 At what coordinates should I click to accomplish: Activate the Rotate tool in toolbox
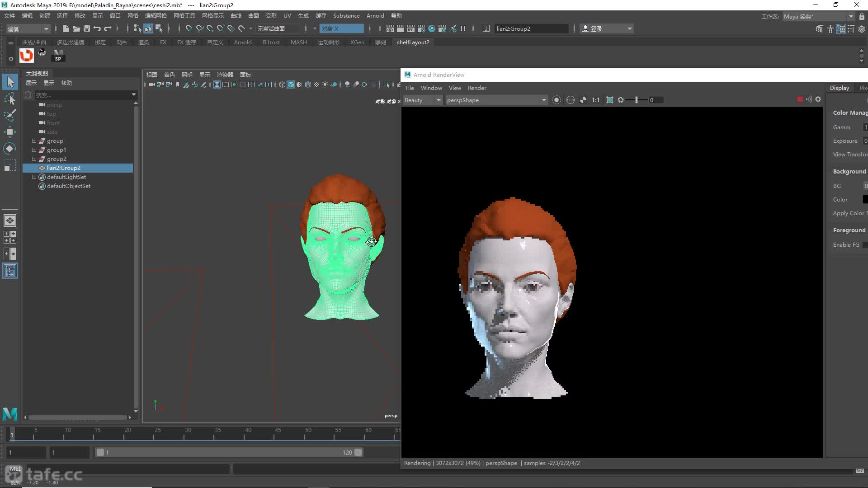(x=10, y=149)
